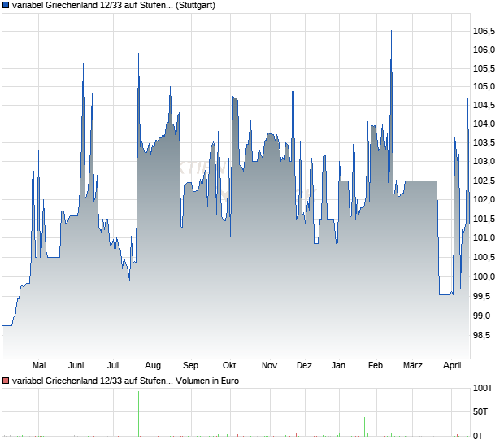Pick the 'Okt.' month on the axis
504x444 pixels.
[230, 366]
